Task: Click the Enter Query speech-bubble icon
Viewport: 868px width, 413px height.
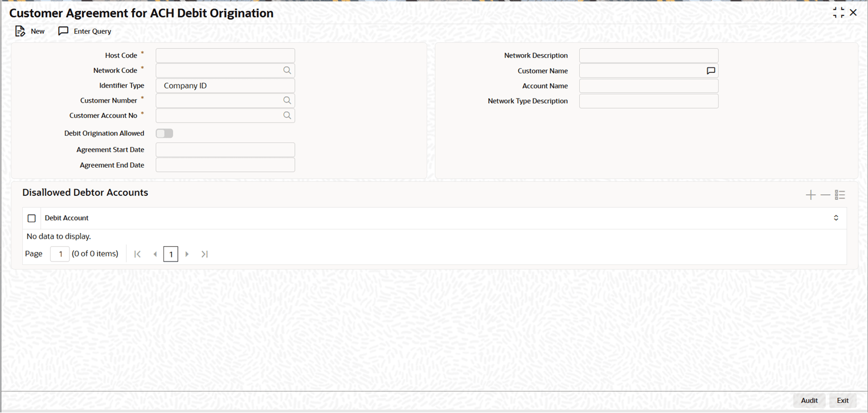Action: pyautogui.click(x=63, y=31)
